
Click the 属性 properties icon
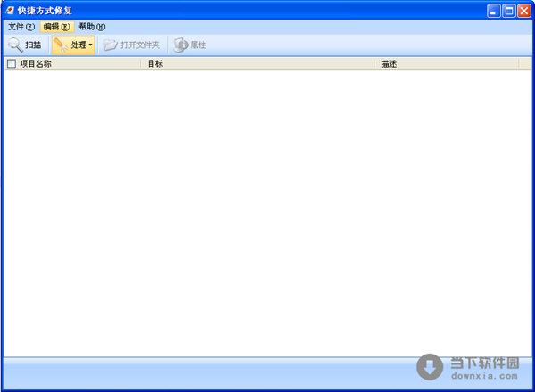181,45
